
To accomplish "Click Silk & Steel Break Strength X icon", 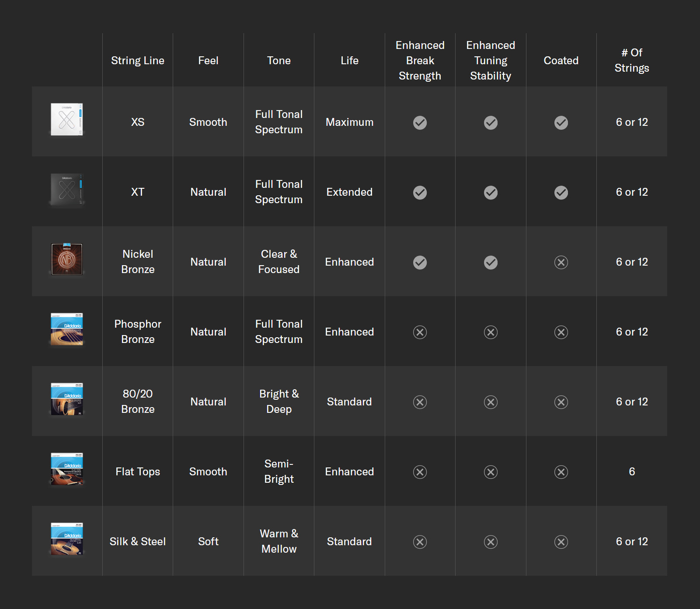I will (420, 542).
